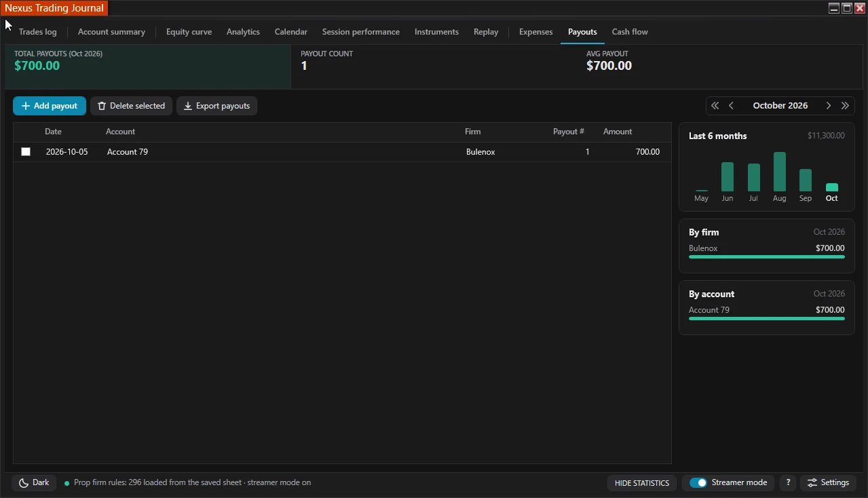Click the October 2026 month label
This screenshot has width=868, height=498.
(x=780, y=106)
